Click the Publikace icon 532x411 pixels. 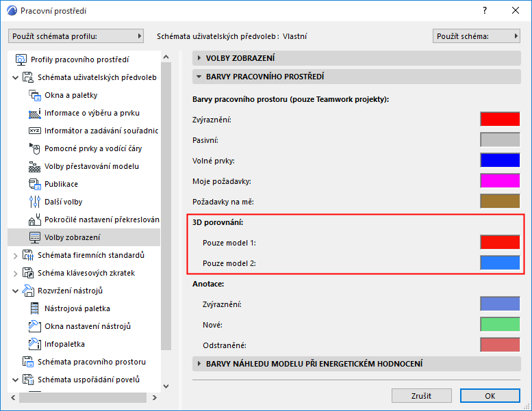(35, 184)
